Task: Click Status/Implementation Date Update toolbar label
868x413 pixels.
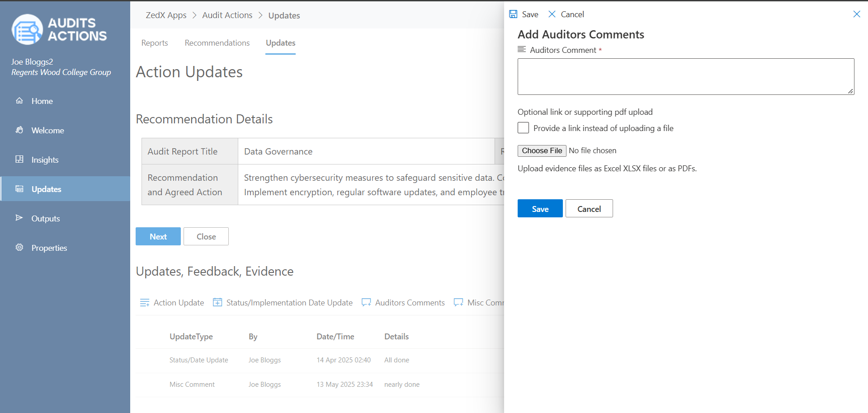Action: point(289,303)
